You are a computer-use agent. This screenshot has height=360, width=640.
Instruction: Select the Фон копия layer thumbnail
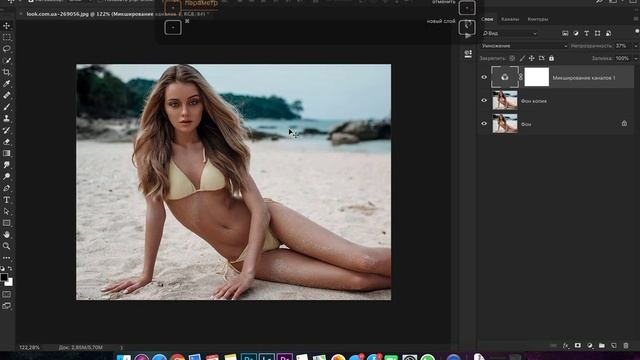[505, 100]
